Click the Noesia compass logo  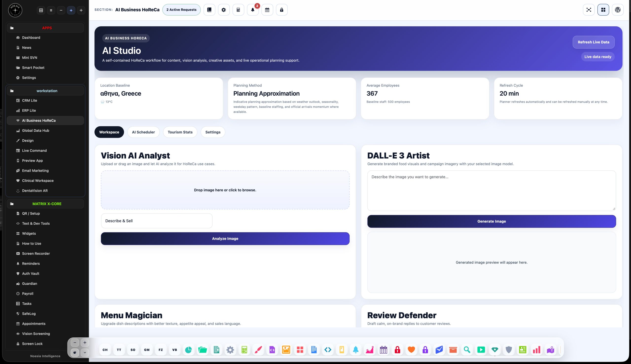click(x=15, y=10)
